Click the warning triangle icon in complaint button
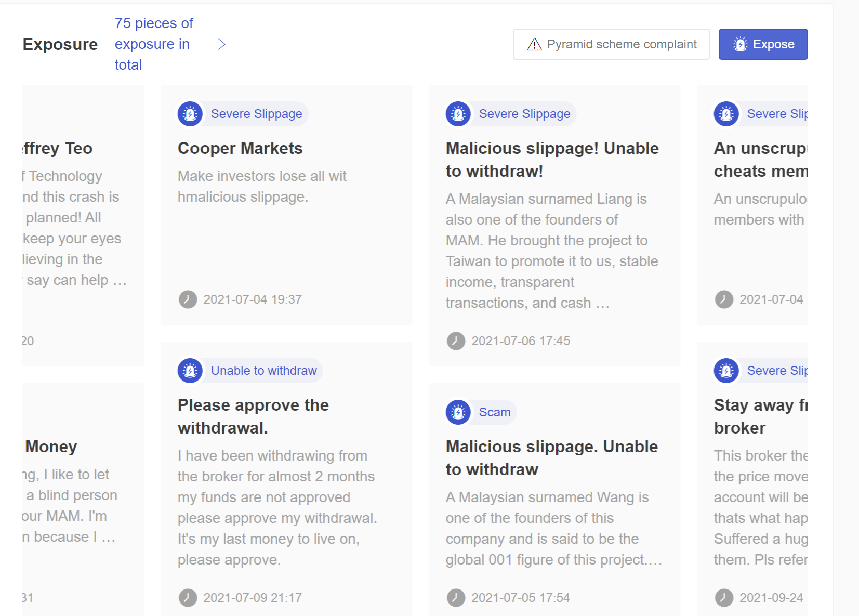This screenshot has width=859, height=616. pyautogui.click(x=534, y=45)
